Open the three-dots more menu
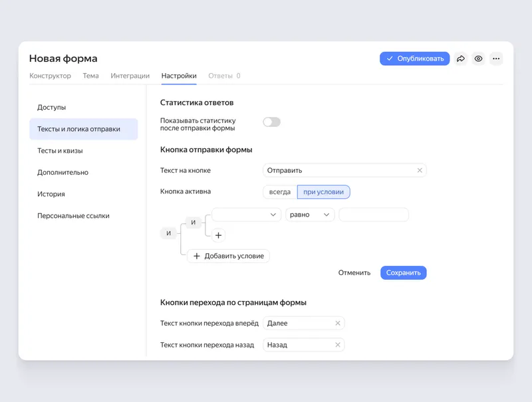 pos(496,58)
